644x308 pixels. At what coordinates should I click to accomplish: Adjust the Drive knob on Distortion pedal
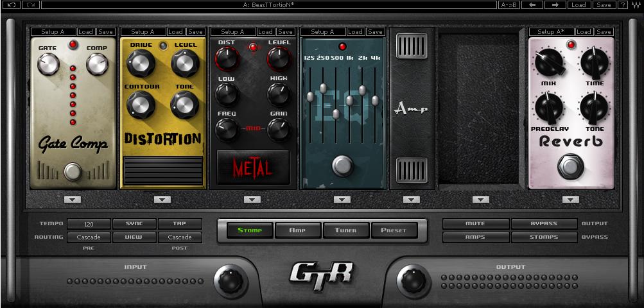pos(141,64)
